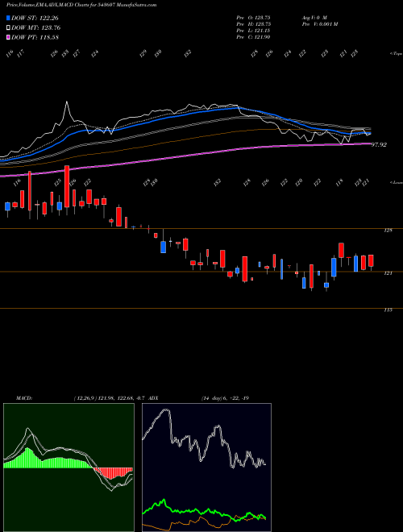403x532 pixels.
Task: Click the last red candlestick on the right
Action: [x=371, y=260]
